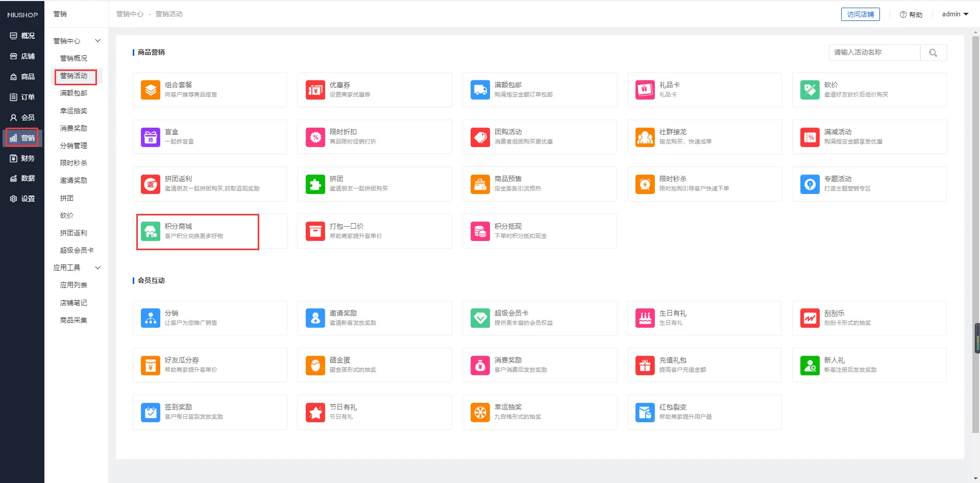This screenshot has width=980, height=483.
Task: Open the admin account dropdown
Action: point(955,14)
